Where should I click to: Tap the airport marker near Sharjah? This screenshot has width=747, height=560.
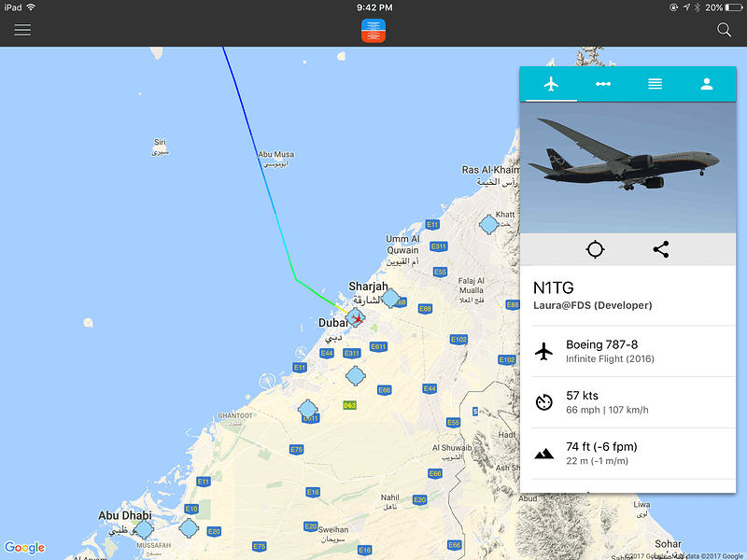(x=390, y=298)
